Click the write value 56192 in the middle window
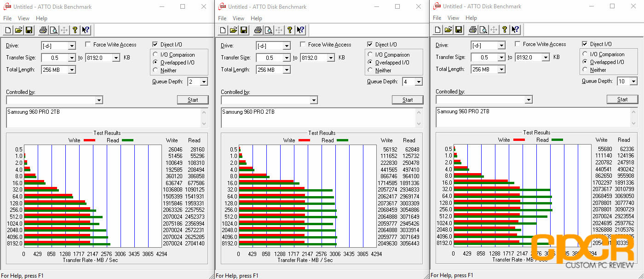644x279 pixels. pyautogui.click(x=389, y=150)
